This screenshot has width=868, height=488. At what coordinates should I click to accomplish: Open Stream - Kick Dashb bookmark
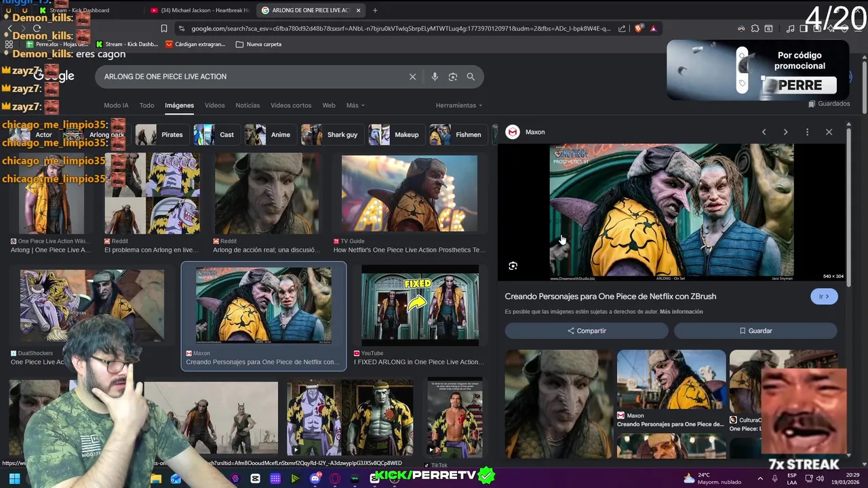[127, 44]
